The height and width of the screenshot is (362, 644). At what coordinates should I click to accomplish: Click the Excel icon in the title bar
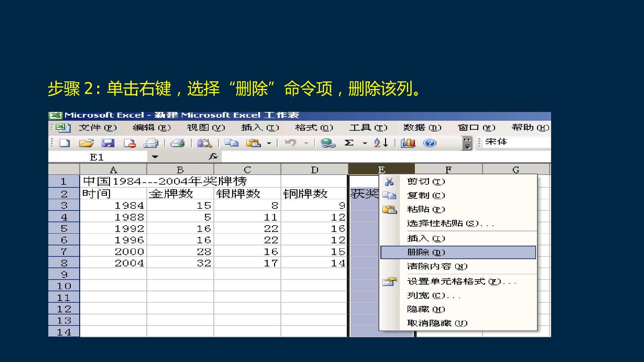click(55, 116)
